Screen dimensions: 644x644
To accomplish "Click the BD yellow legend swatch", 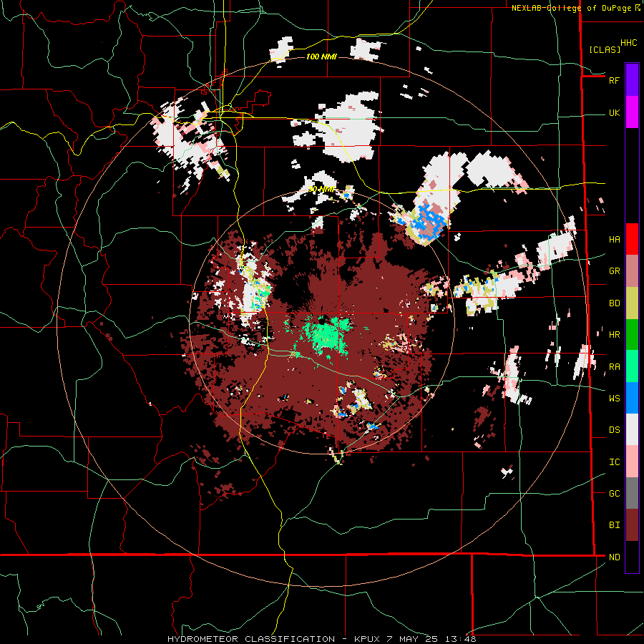I will (x=632, y=303).
